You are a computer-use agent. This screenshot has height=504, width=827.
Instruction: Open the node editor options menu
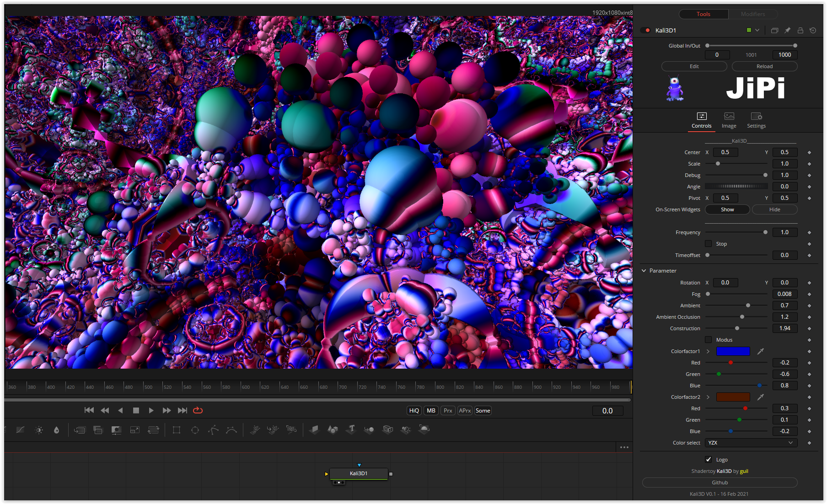tap(624, 447)
